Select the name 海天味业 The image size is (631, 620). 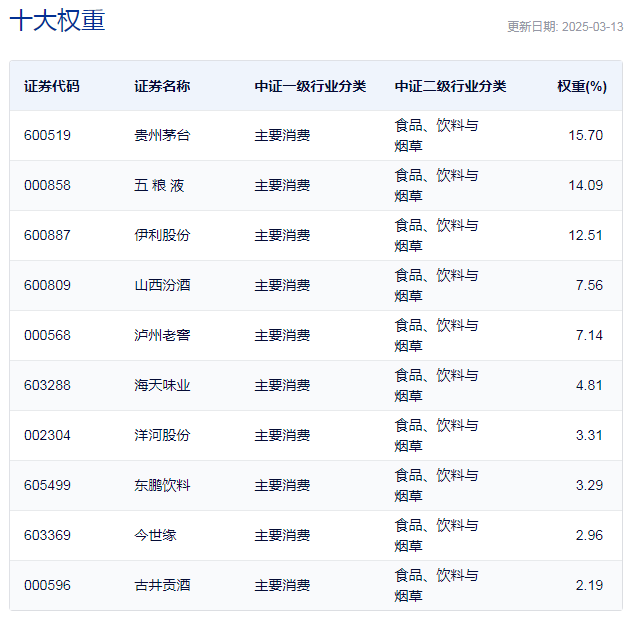pyautogui.click(x=162, y=385)
